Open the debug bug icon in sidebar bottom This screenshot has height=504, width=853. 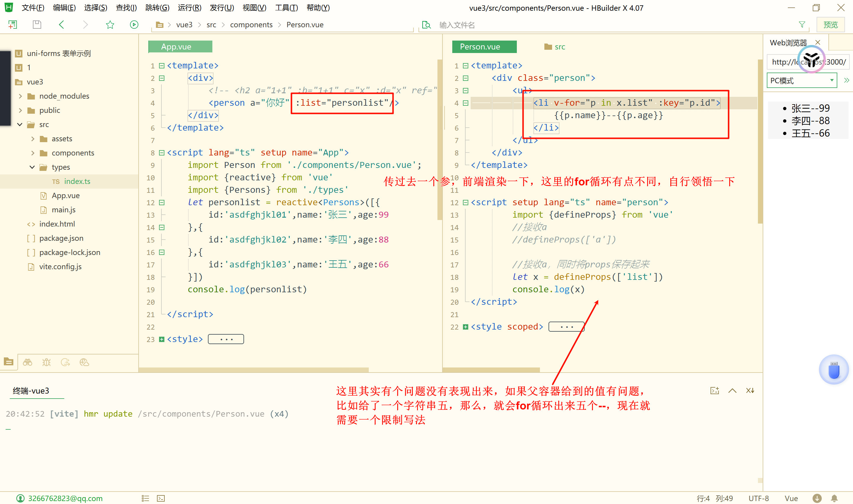pyautogui.click(x=46, y=362)
